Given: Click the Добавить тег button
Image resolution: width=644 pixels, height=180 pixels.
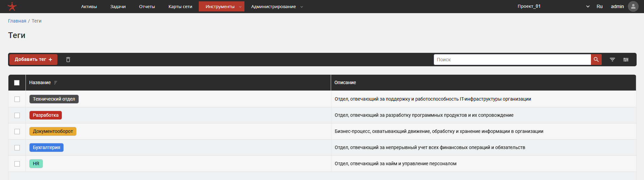Looking at the screenshot, I should (33, 60).
